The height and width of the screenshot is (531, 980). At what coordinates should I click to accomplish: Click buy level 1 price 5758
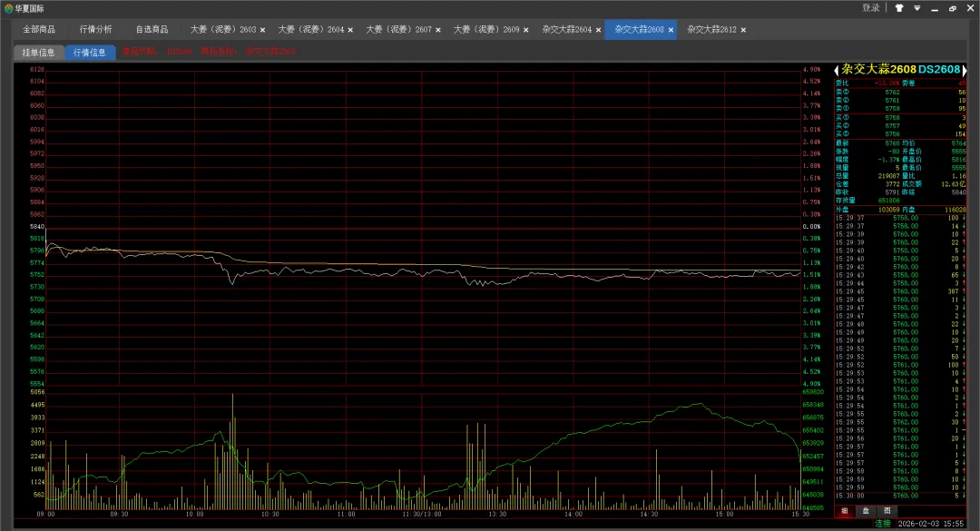(892, 118)
